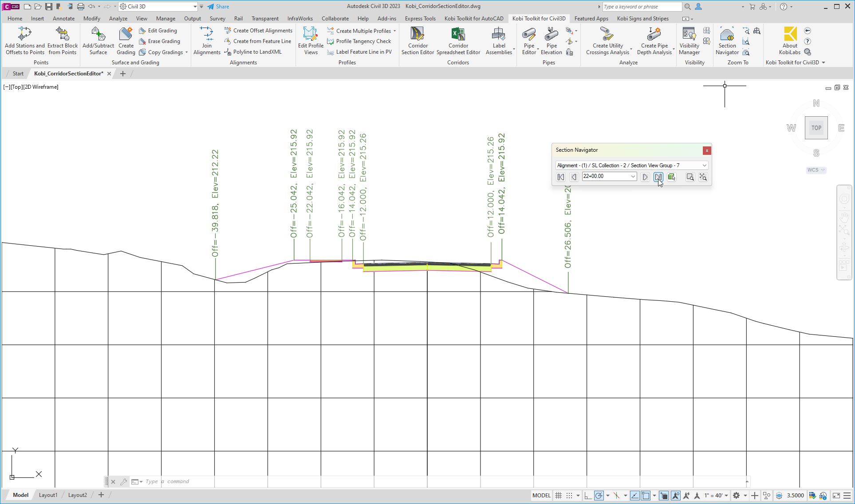Screen dimensions: 855x504
Task: Open the annotation scale 1" = 40' dropdown
Action: 726,496
